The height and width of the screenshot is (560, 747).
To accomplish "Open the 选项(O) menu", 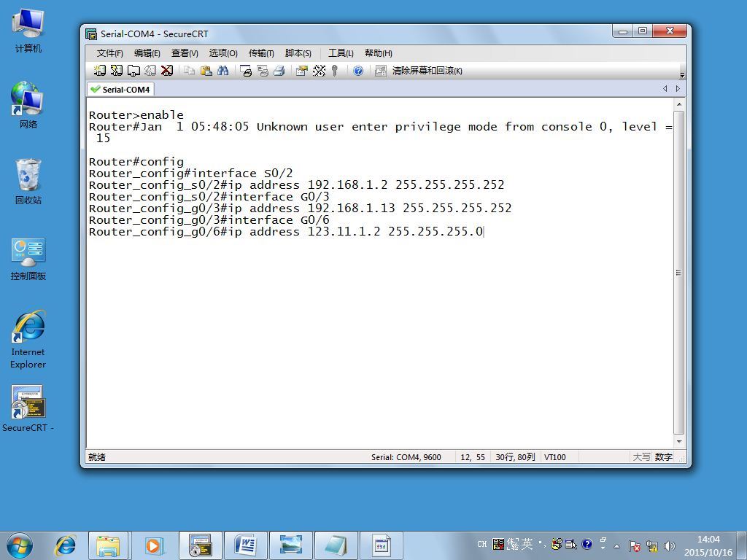I will (223, 52).
